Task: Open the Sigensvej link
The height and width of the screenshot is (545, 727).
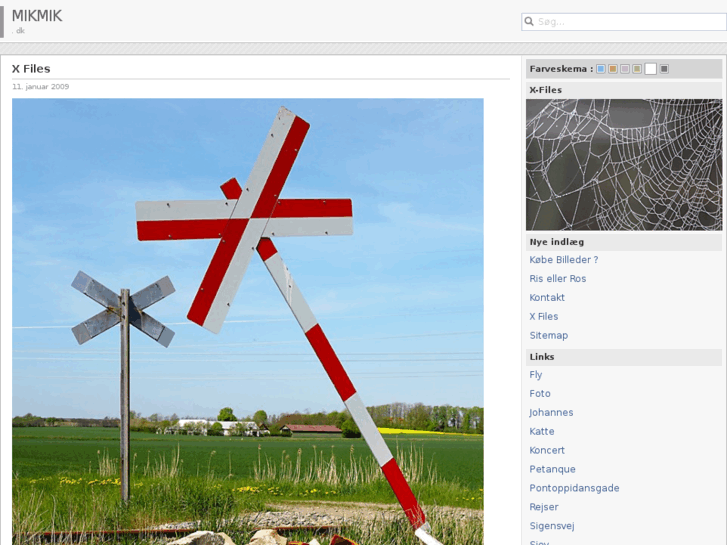Action: click(x=552, y=526)
